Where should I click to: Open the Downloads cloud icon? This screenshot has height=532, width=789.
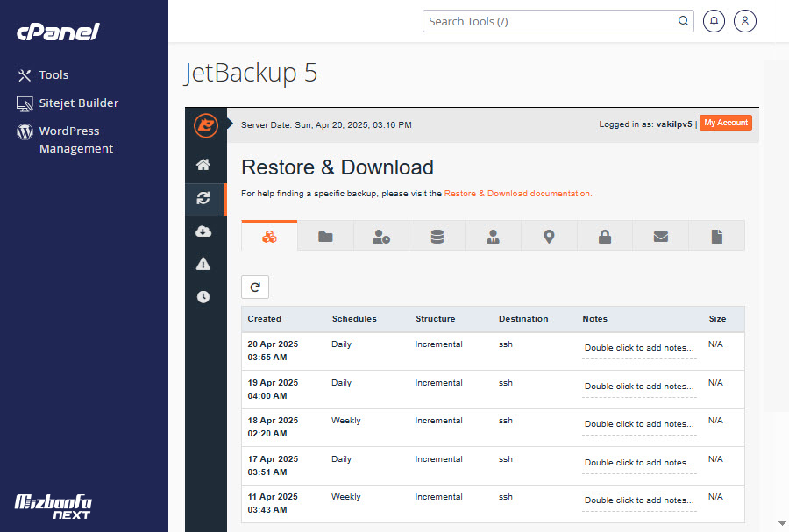tap(203, 231)
